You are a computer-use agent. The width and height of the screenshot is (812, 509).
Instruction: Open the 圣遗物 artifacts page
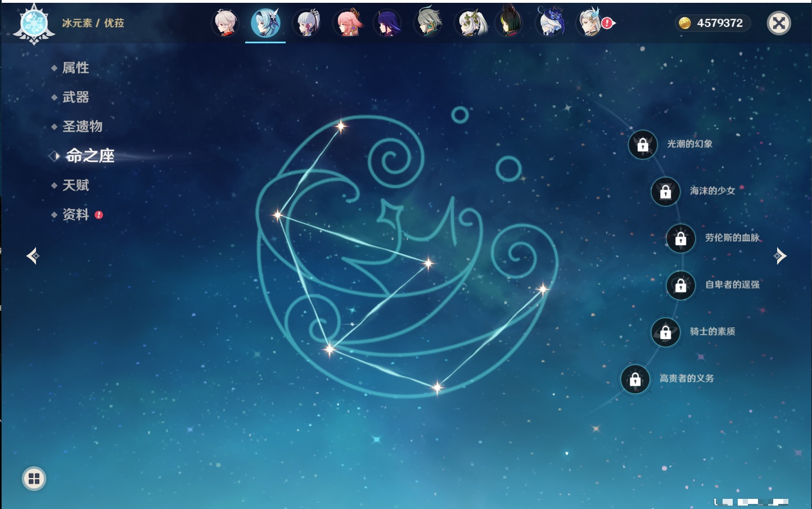[82, 127]
